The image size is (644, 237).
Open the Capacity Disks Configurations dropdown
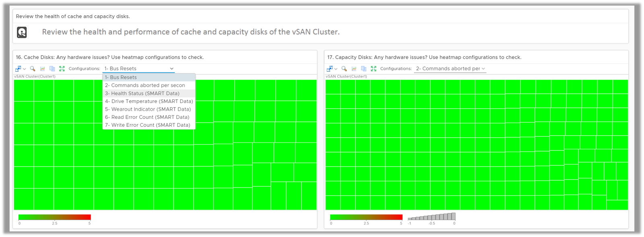(450, 69)
